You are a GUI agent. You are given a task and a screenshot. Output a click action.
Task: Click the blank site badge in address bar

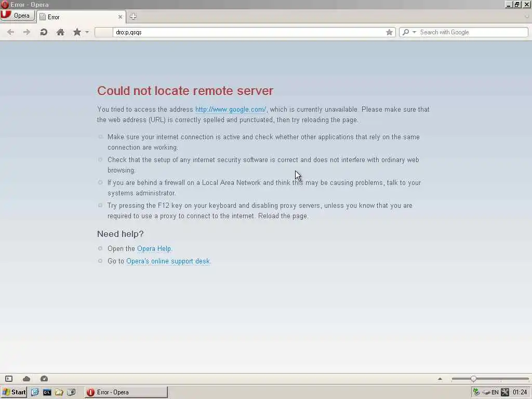coord(104,32)
